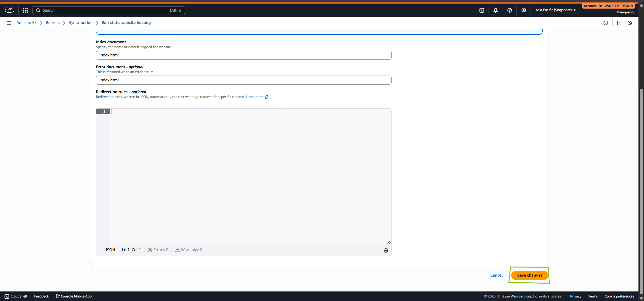644x301 pixels.
Task: Open the AWS services grid menu
Action: click(x=25, y=10)
